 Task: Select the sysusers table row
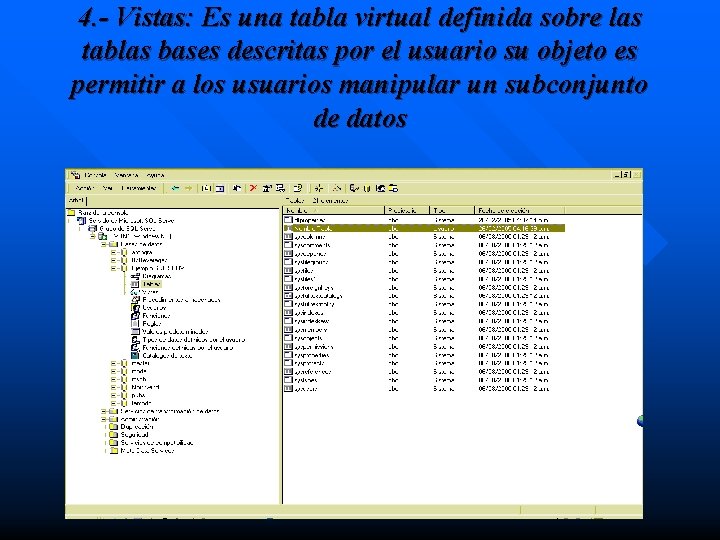click(424, 388)
